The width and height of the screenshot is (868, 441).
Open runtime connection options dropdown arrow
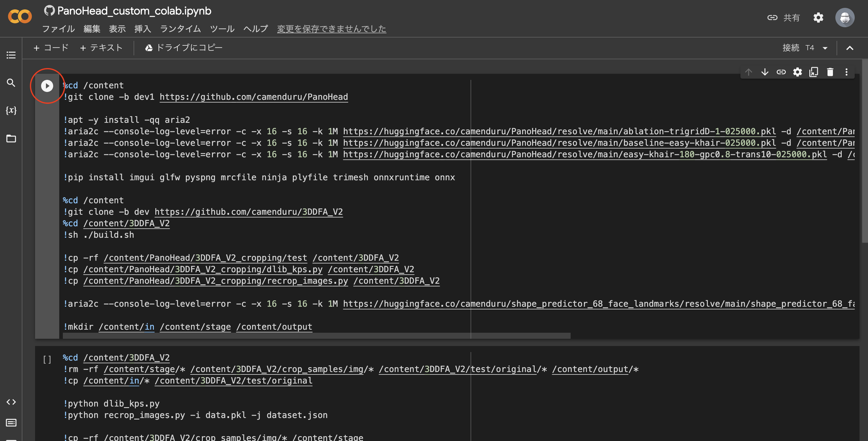[825, 48]
